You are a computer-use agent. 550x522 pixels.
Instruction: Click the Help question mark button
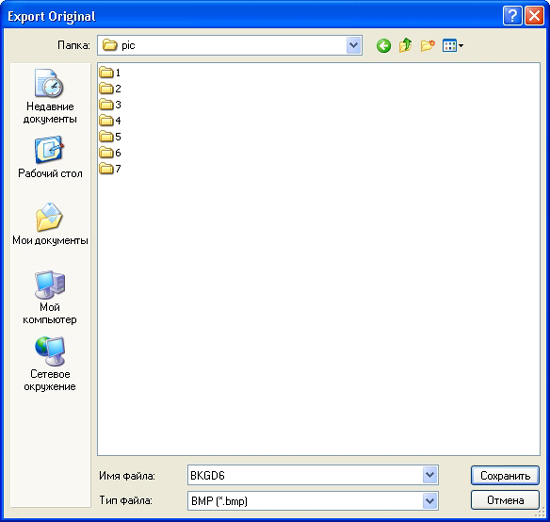(512, 16)
